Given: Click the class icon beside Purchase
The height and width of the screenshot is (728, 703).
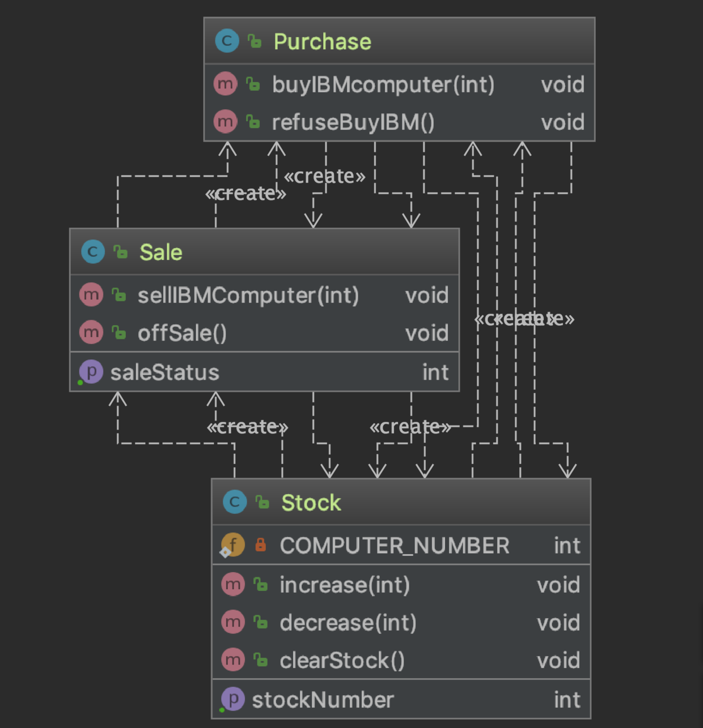Looking at the screenshot, I should 227,41.
